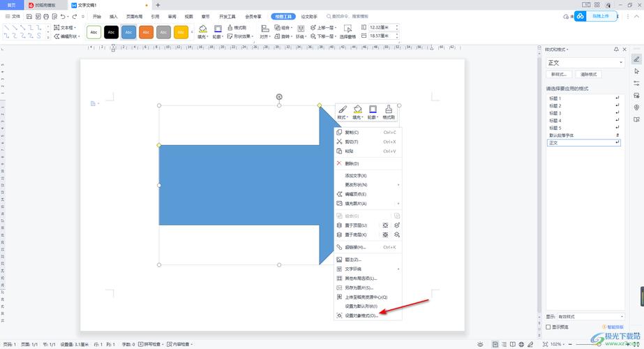Toggle the Show Preview (显示预览) checkbox

coord(548,327)
